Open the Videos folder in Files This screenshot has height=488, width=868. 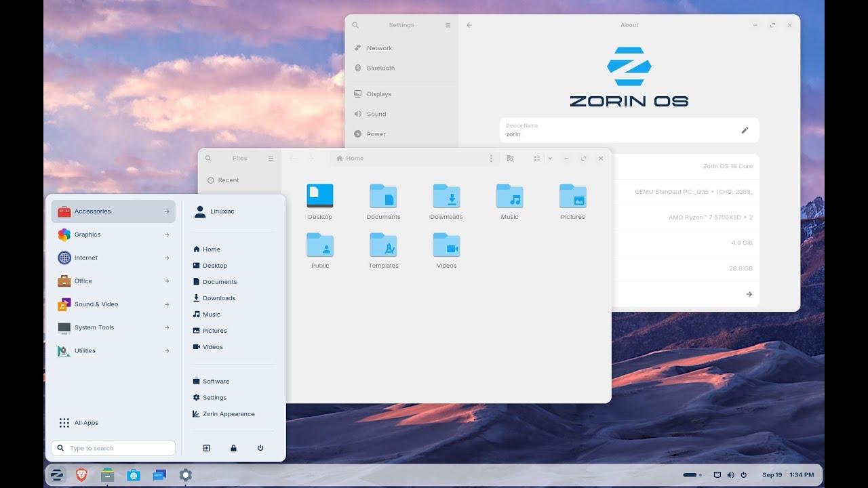(446, 250)
